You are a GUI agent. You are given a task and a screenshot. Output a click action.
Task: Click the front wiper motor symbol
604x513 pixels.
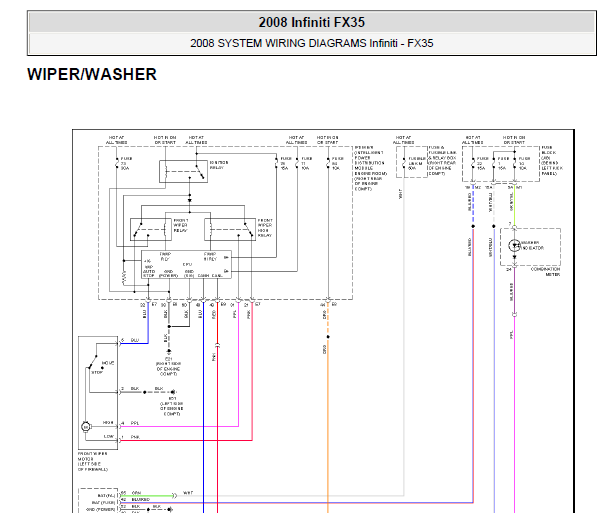[86, 427]
